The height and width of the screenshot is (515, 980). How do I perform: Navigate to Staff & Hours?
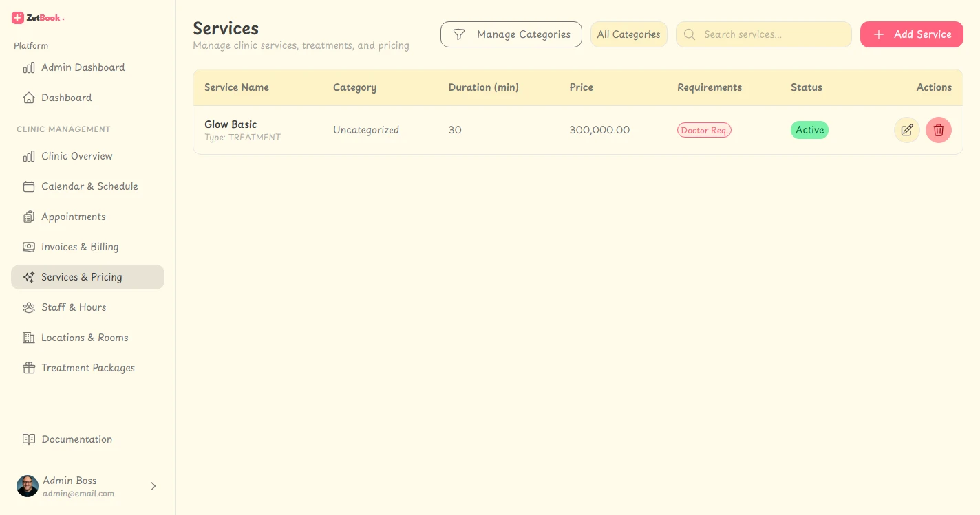[x=88, y=307]
